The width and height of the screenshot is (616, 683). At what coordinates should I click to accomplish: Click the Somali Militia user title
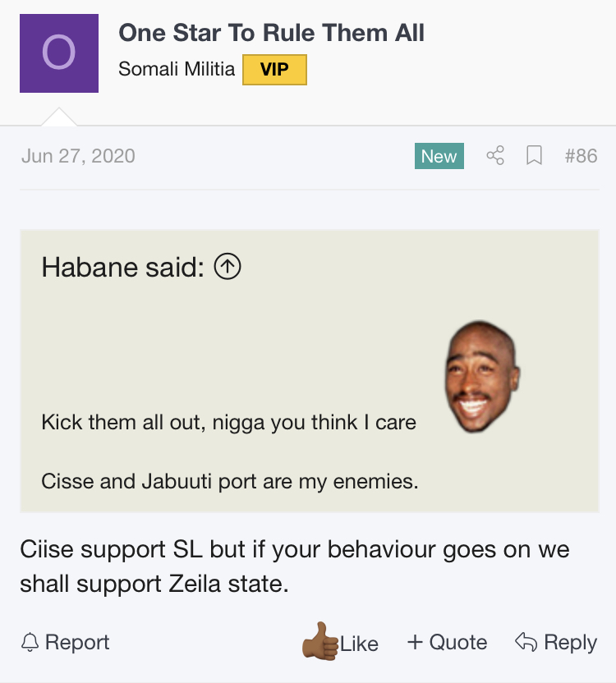click(x=177, y=70)
